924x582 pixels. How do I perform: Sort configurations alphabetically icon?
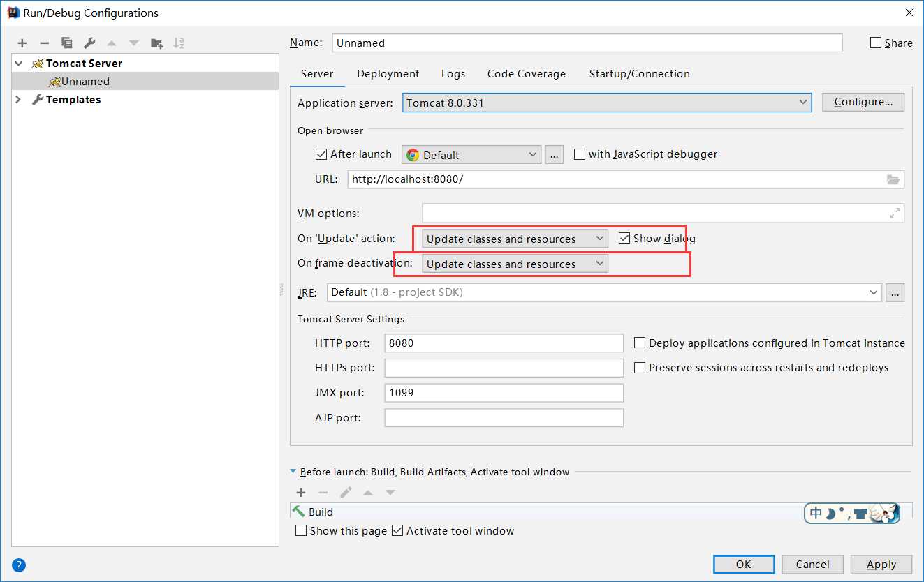(x=179, y=43)
